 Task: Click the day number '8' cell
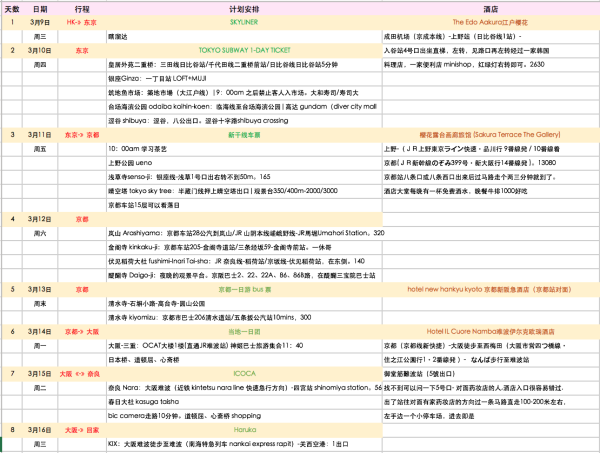[x=12, y=430]
